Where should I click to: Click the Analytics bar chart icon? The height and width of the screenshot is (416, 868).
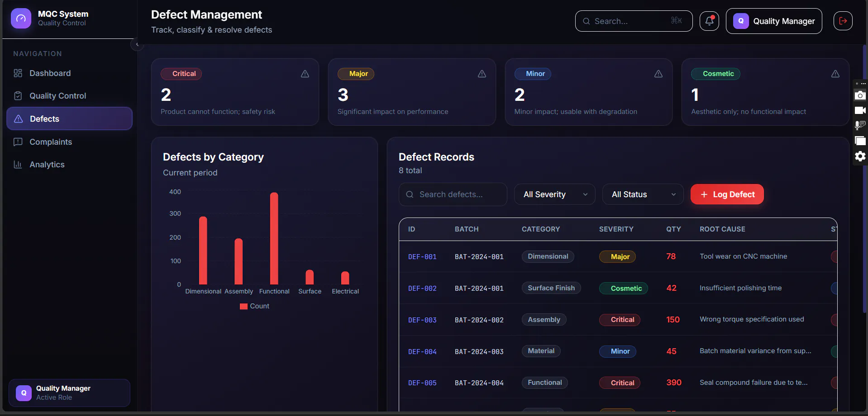[18, 165]
